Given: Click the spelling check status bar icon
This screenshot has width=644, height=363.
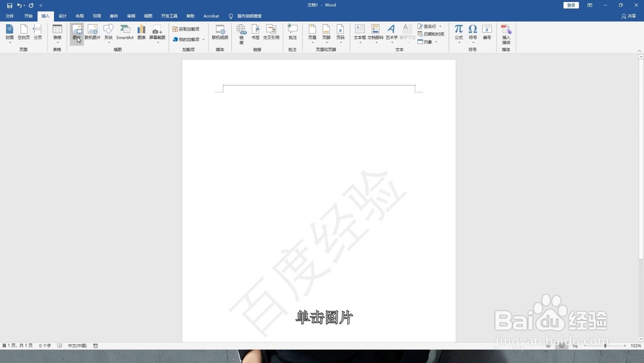Looking at the screenshot, I should click(59, 346).
